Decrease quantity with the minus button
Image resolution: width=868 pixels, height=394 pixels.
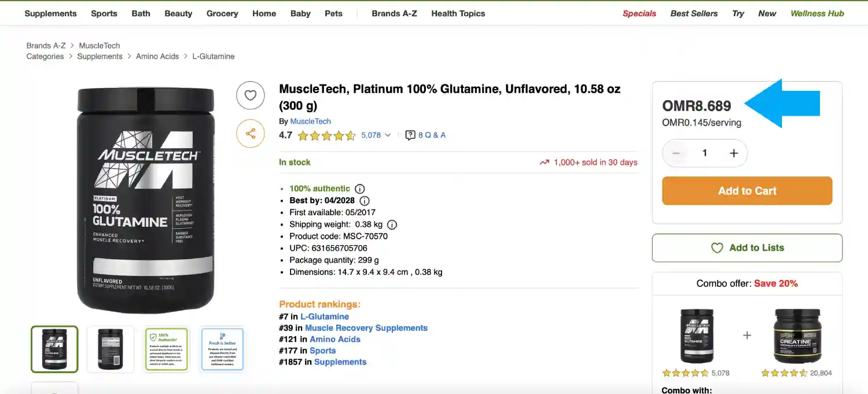[675, 153]
